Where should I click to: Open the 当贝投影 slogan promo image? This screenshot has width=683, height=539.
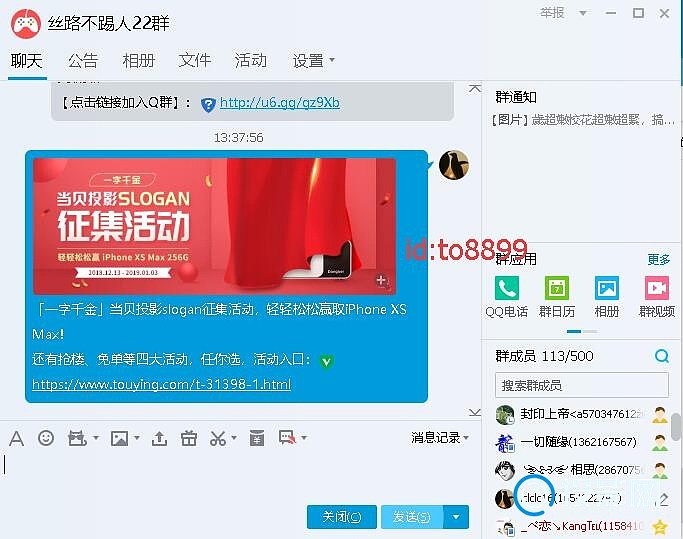point(215,226)
